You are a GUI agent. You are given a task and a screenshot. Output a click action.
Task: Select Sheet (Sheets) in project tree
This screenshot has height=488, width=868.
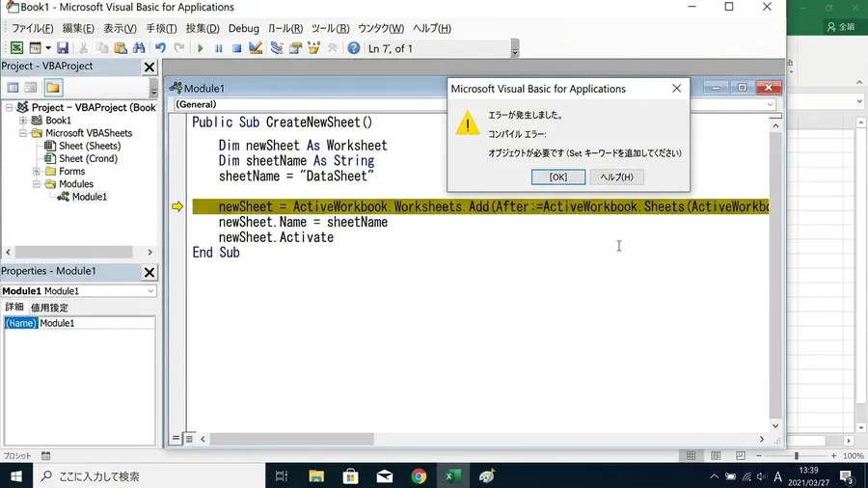click(83, 146)
